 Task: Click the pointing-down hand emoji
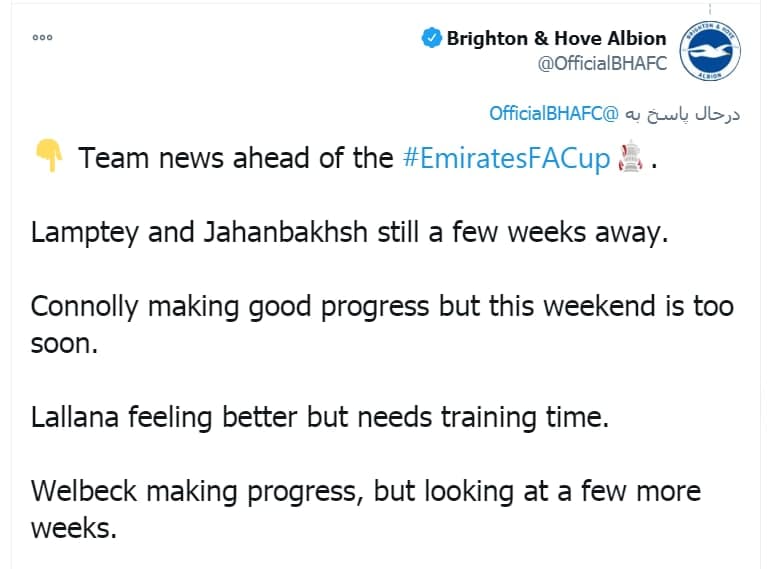point(49,156)
